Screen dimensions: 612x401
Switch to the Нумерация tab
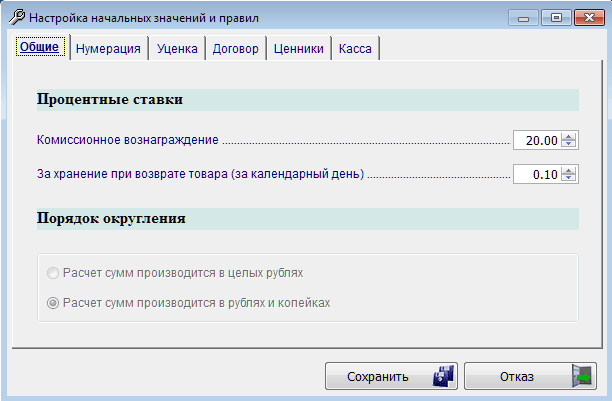(108, 48)
